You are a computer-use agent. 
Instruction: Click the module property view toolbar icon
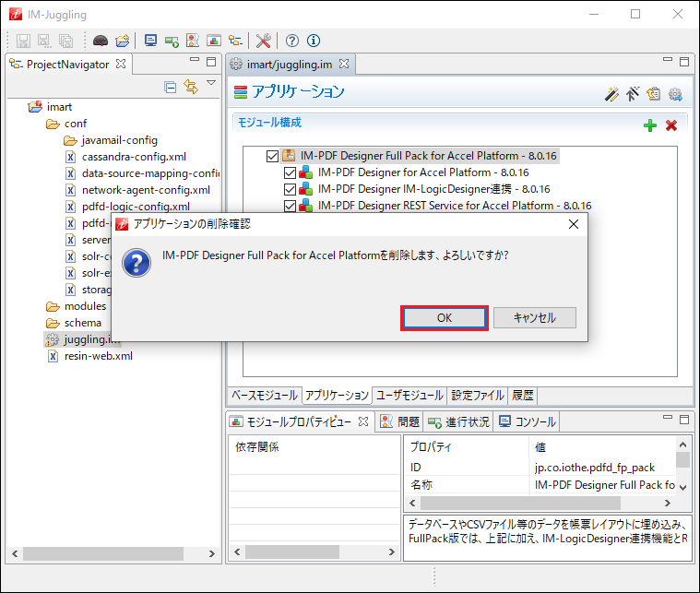pos(214,41)
